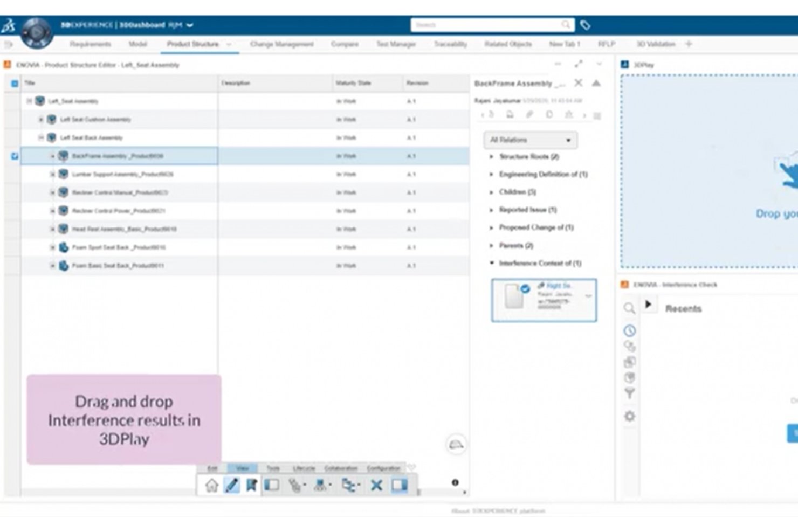The image size is (798, 532).
Task: Select the Lifecycle toolbar tab
Action: (304, 468)
